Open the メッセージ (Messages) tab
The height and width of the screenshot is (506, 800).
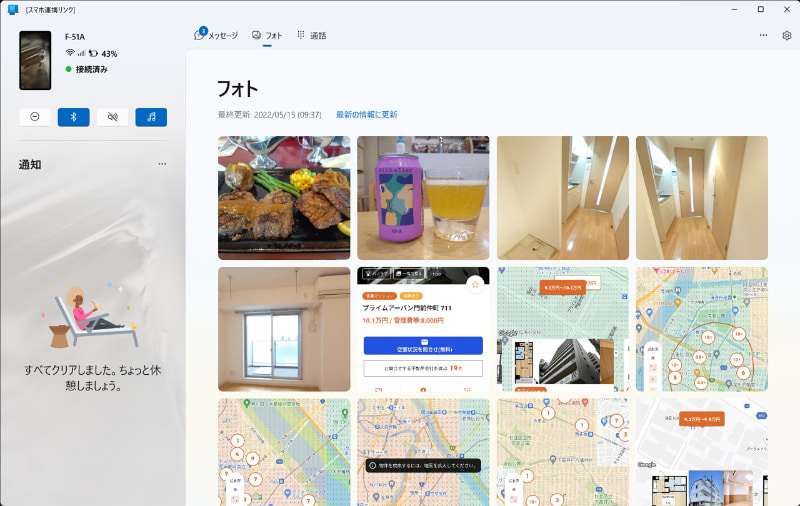click(x=216, y=35)
